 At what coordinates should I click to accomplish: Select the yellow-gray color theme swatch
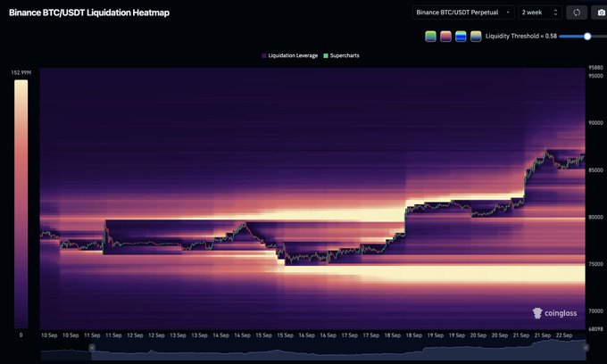click(x=476, y=37)
